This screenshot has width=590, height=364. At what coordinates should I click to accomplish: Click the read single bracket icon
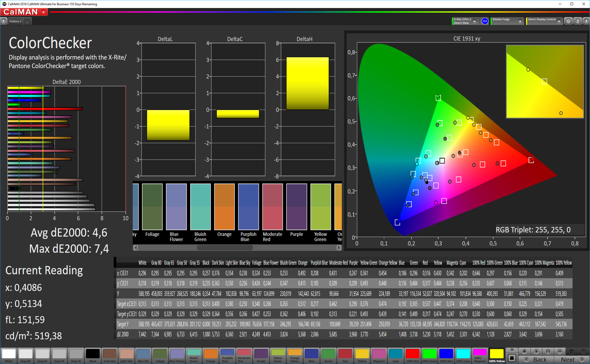pyautogui.click(x=548, y=351)
